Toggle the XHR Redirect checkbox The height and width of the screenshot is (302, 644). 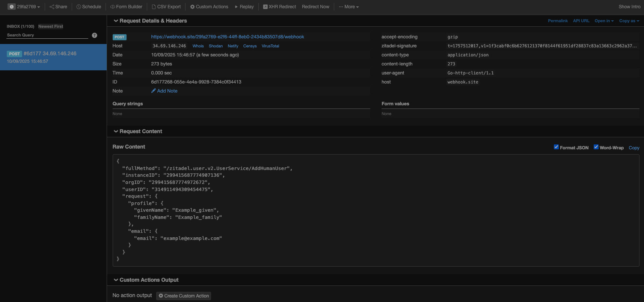pos(265,7)
